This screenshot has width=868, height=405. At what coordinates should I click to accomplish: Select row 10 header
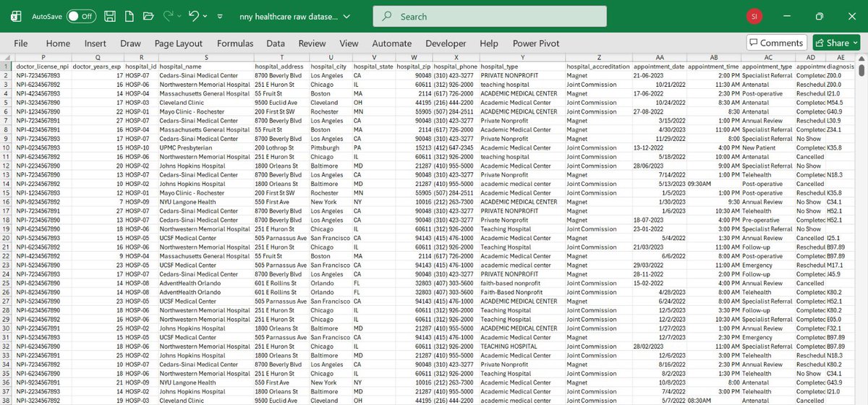[7, 148]
